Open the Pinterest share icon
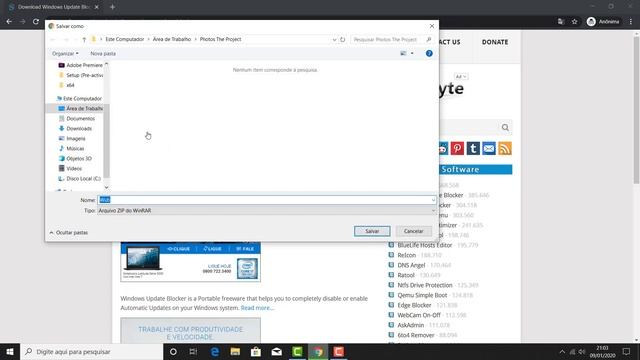This screenshot has height=360, width=640. [457, 148]
